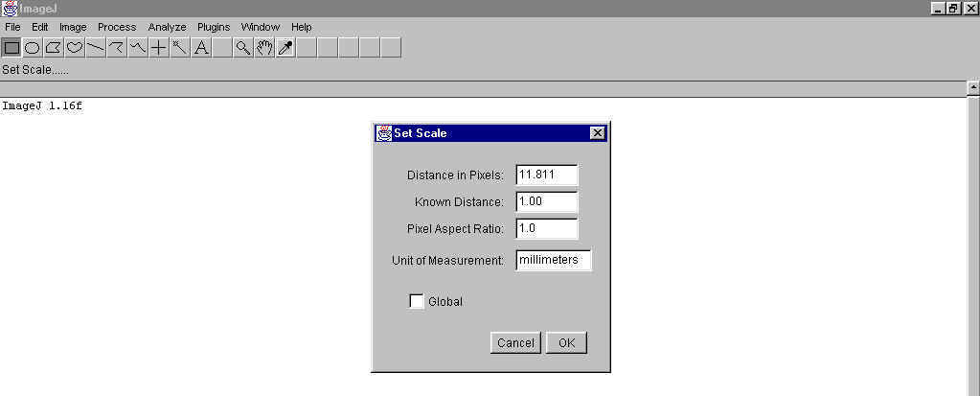
Task: Select the Straight line tool
Action: pos(96,48)
